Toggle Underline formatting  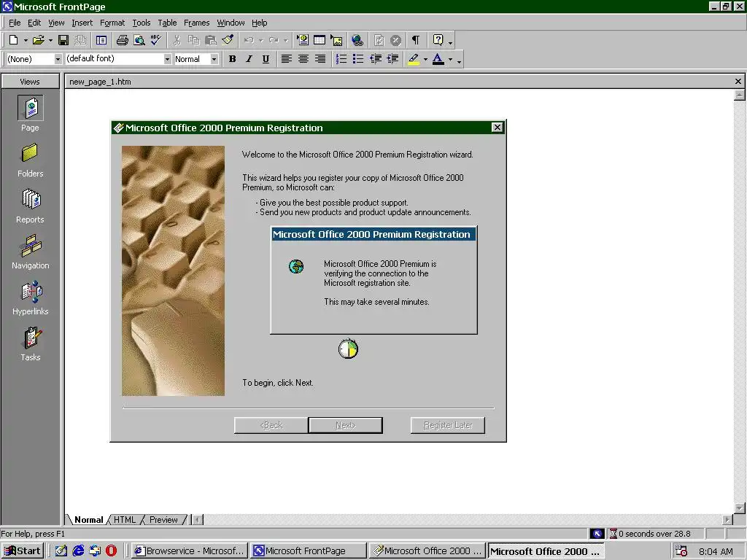click(x=266, y=59)
